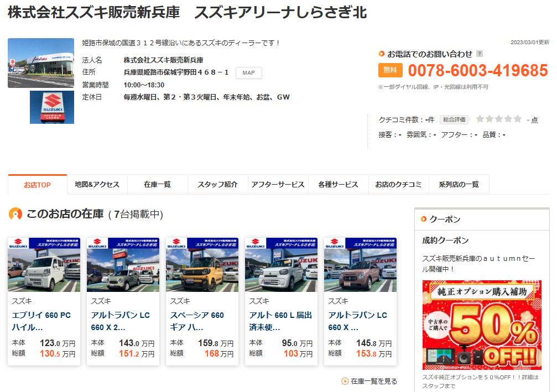Click the スズキ純正オプションを５０%OFF coupon description
This screenshot has width=557, height=392.
click(480, 381)
